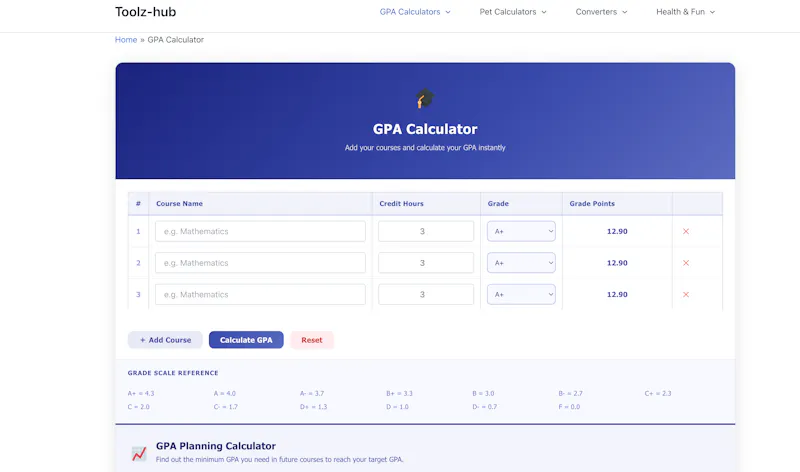Open grade dropdown for course 3
800x472 pixels.
tap(521, 294)
